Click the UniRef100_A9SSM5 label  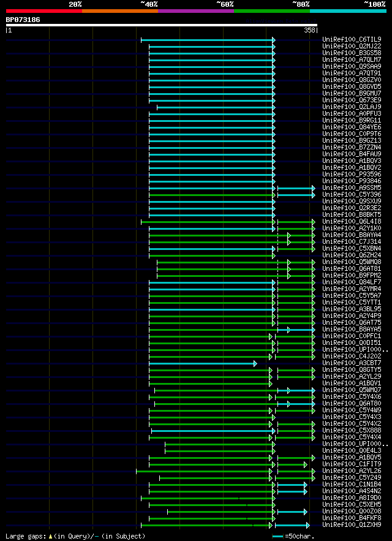pyautogui.click(x=352, y=188)
